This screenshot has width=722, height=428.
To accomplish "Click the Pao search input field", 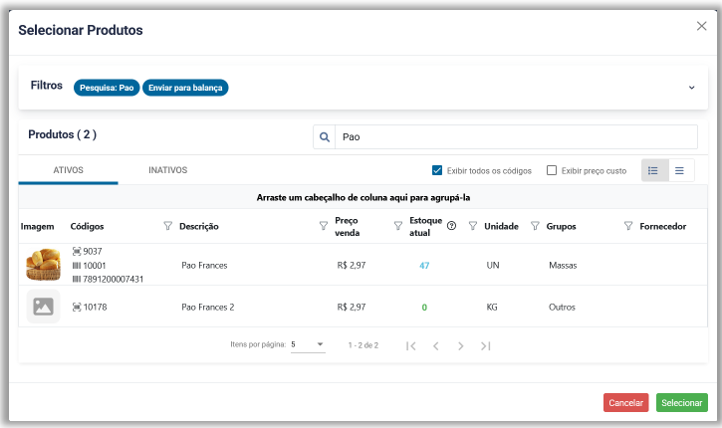I will [x=515, y=137].
